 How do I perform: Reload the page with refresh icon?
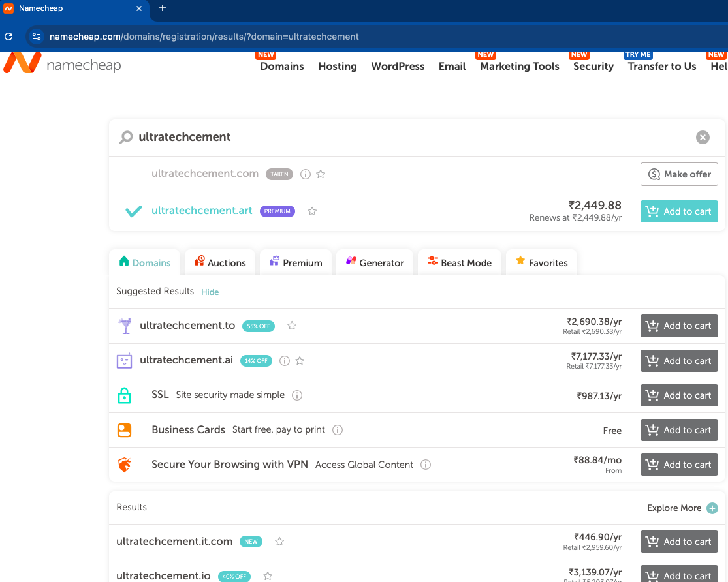click(x=9, y=36)
